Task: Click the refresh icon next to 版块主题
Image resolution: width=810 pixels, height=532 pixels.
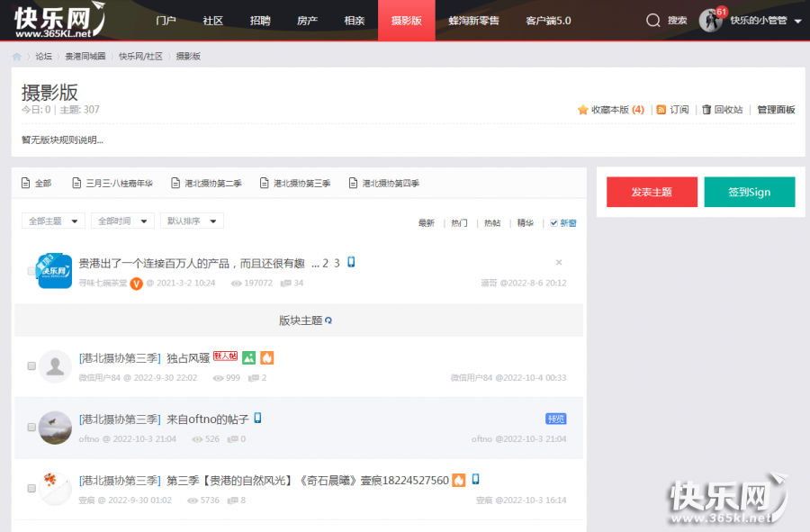Action: (x=328, y=320)
